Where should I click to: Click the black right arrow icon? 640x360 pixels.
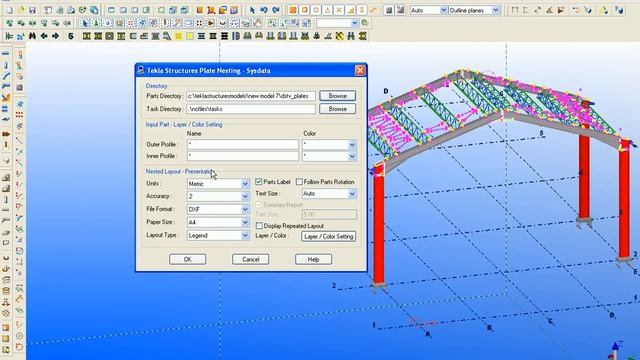coord(55,36)
